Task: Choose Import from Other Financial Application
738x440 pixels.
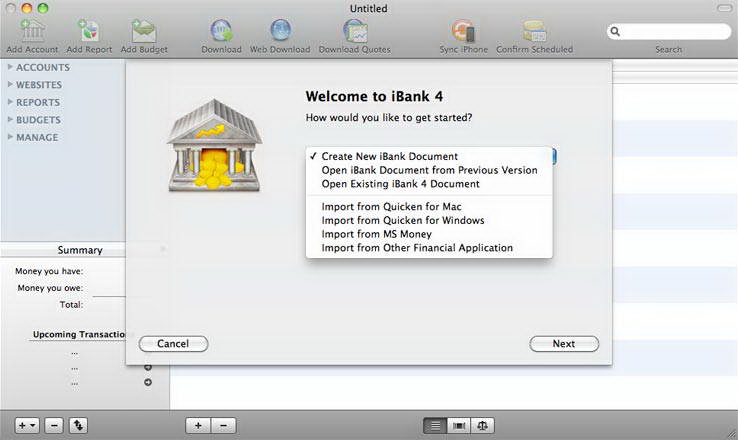Action: pos(429,248)
